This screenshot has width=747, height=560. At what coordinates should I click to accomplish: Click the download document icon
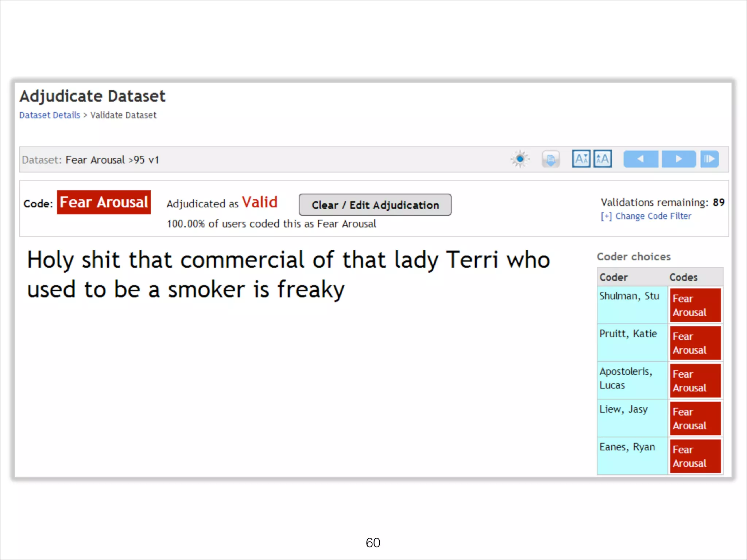(550, 159)
